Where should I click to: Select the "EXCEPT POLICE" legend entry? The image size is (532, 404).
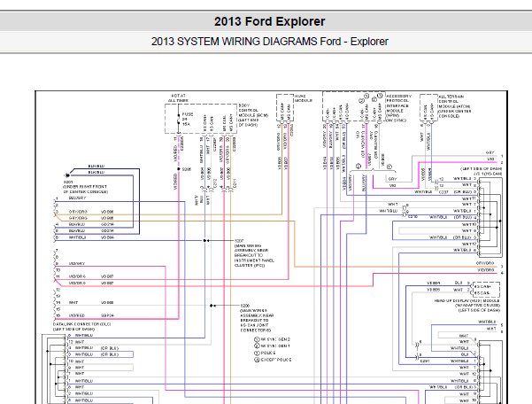tap(273, 360)
